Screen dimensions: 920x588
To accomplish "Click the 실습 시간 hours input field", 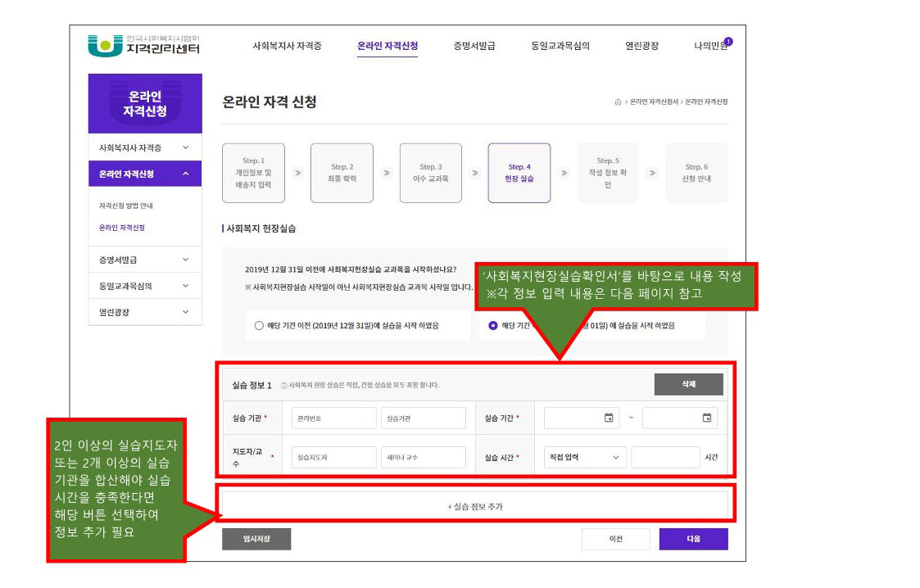I will tap(665, 457).
